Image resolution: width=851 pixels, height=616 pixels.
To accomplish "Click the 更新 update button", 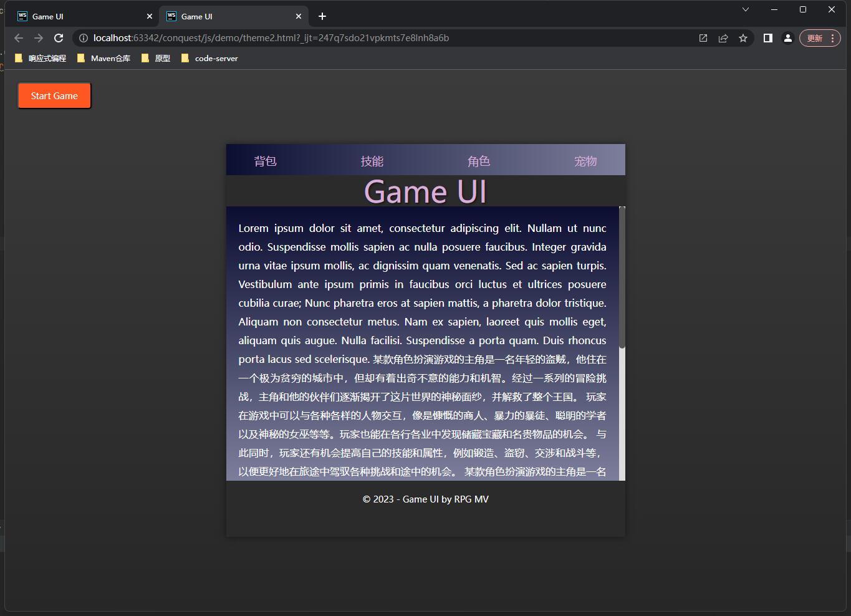I will pos(820,38).
